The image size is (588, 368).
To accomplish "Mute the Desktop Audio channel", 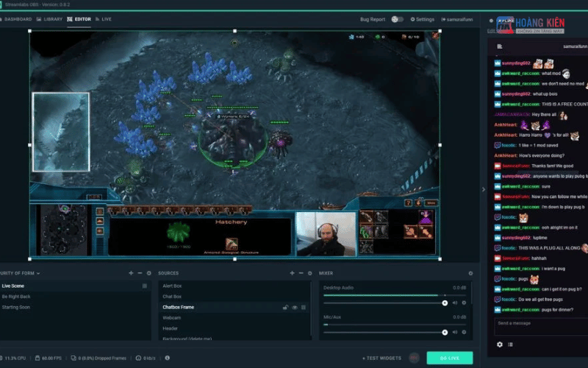I will (455, 302).
